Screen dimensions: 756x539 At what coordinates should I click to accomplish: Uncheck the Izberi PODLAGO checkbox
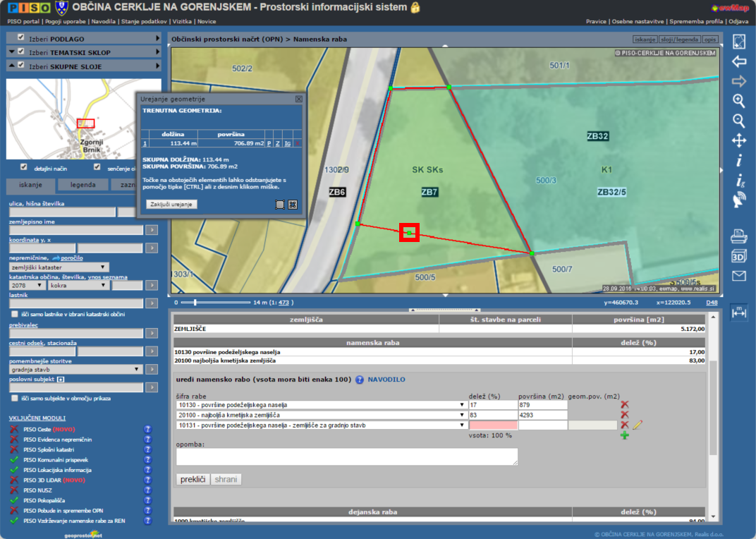[x=20, y=37]
